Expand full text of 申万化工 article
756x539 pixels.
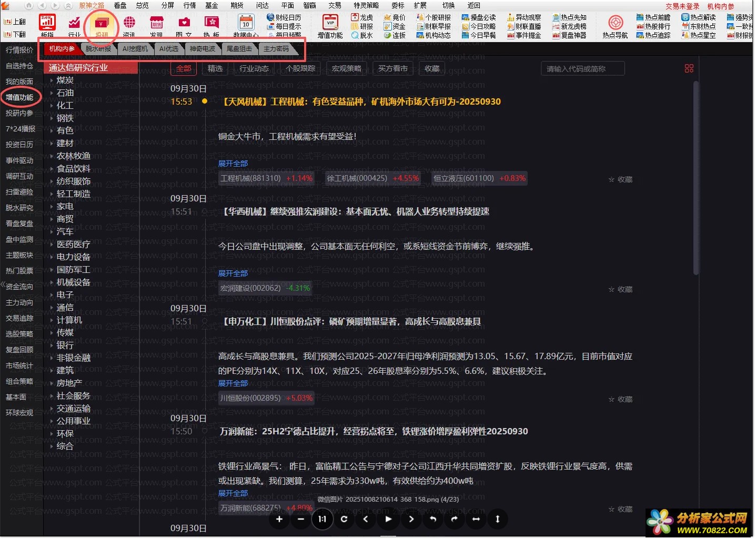233,383
